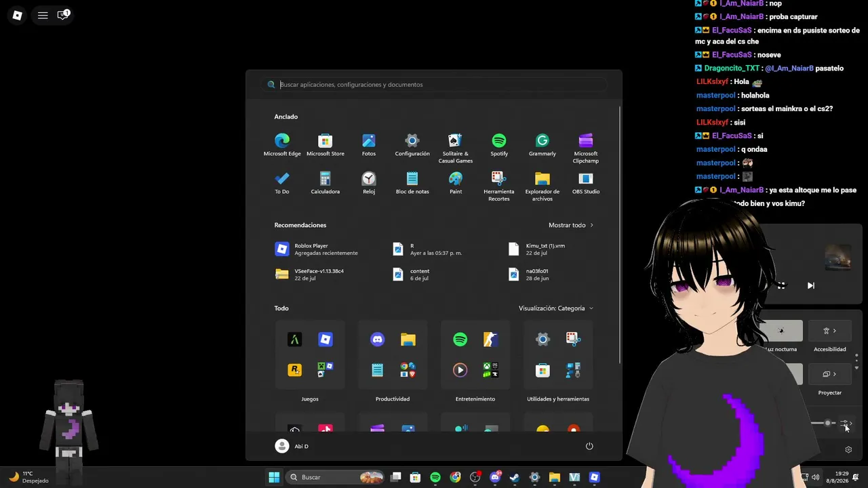The image size is (868, 488).
Task: Open the To Do app
Action: pos(282,183)
